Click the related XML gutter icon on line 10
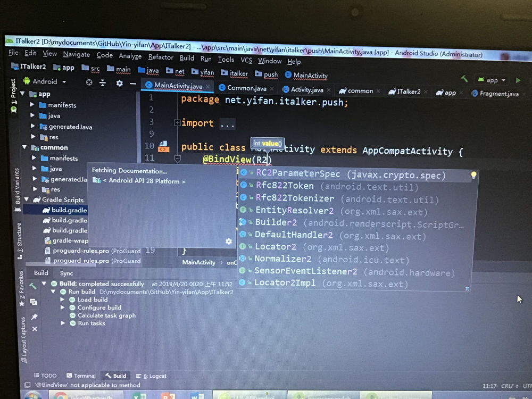532x399 pixels. 163,147
